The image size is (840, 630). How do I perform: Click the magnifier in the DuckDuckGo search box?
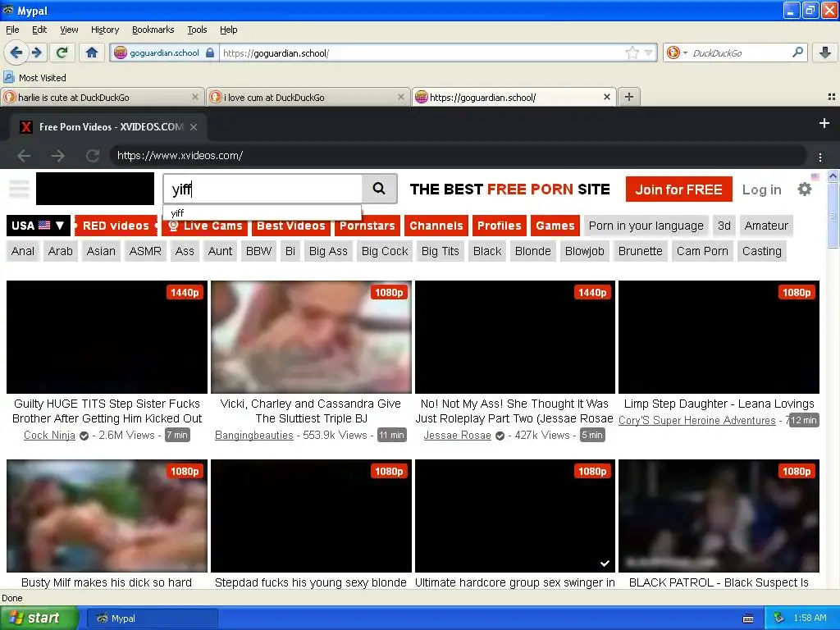tap(797, 52)
